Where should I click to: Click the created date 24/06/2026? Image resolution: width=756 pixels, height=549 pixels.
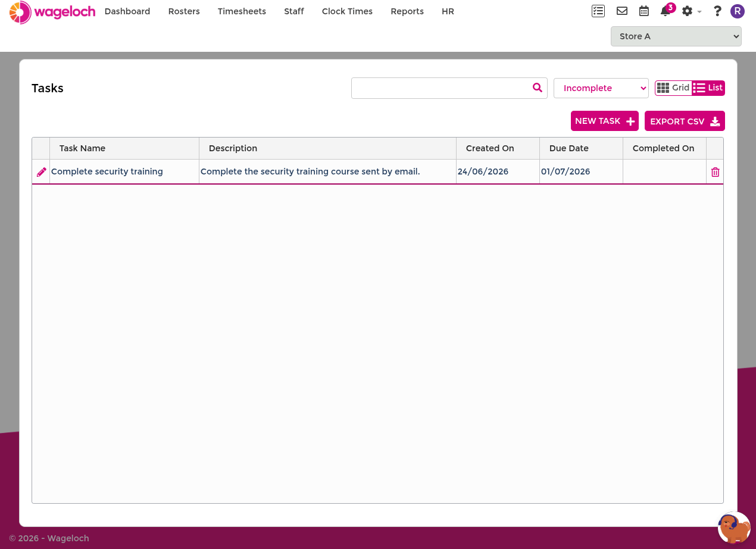483,171
